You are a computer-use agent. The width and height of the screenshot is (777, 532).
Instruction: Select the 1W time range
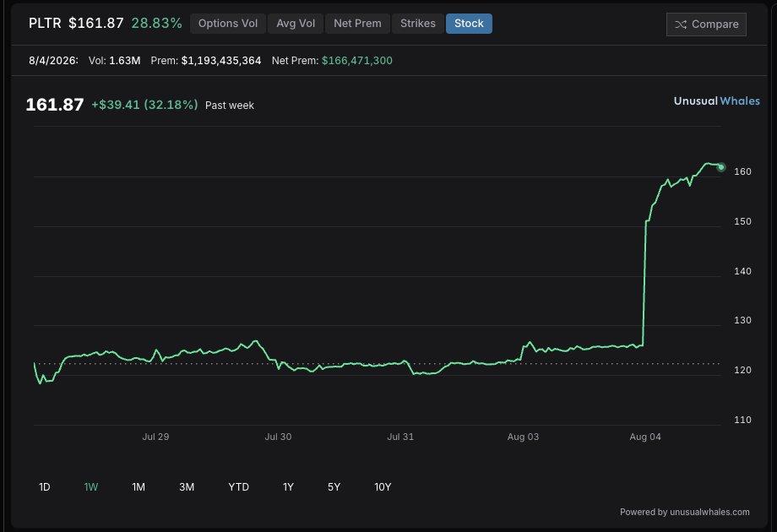[x=91, y=487]
